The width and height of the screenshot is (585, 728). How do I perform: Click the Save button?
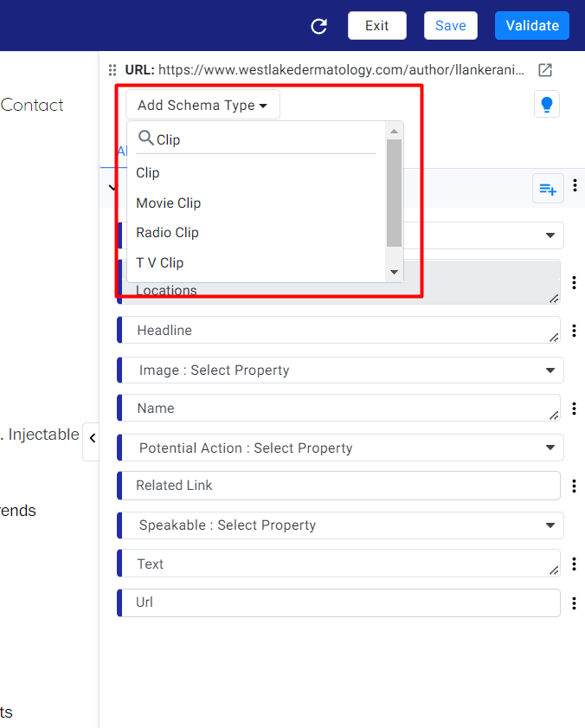tap(450, 25)
